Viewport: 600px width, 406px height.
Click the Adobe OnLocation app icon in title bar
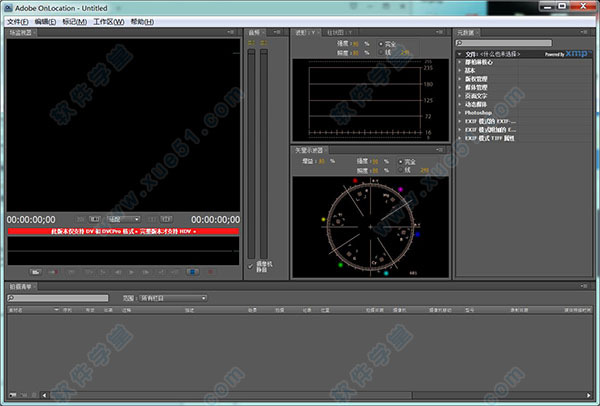[8, 7]
